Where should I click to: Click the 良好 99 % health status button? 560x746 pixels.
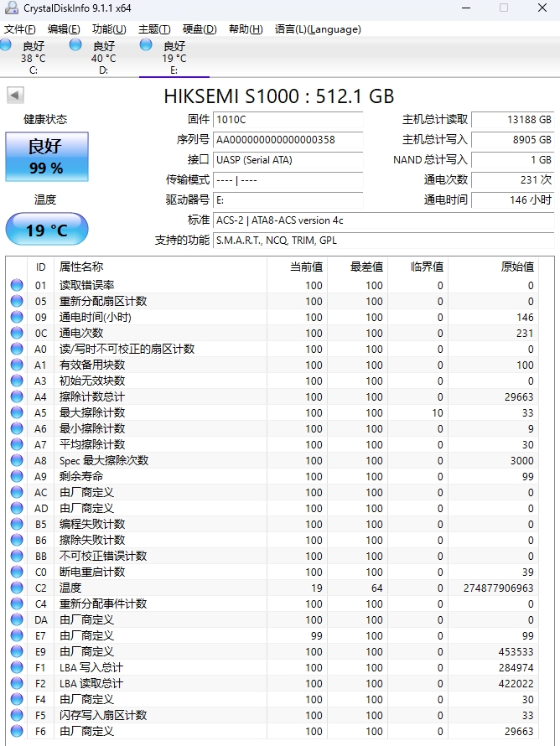pos(47,157)
